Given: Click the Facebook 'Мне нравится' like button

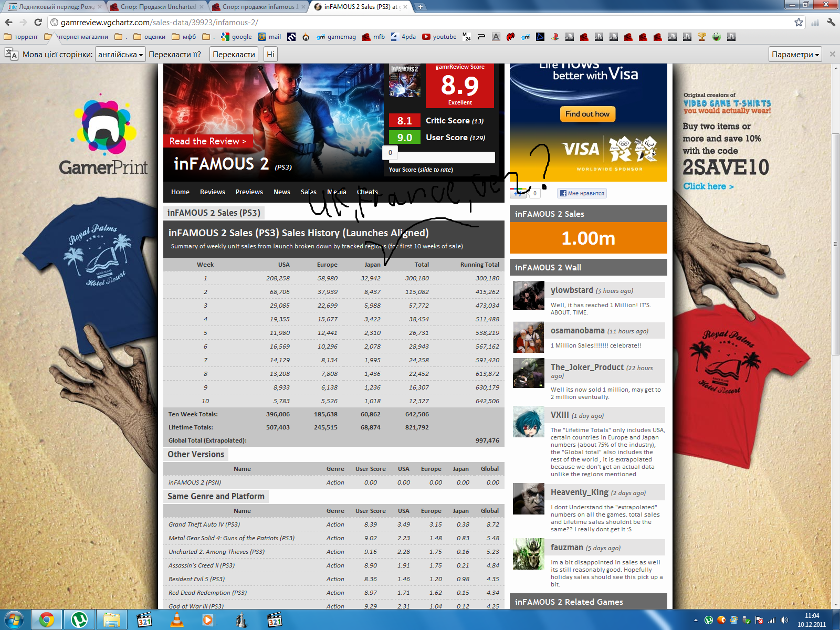Looking at the screenshot, I should click(582, 193).
